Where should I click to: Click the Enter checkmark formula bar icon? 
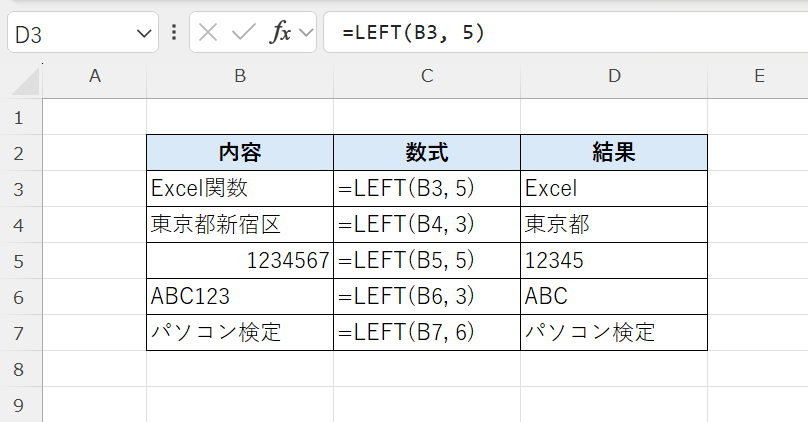tap(243, 32)
